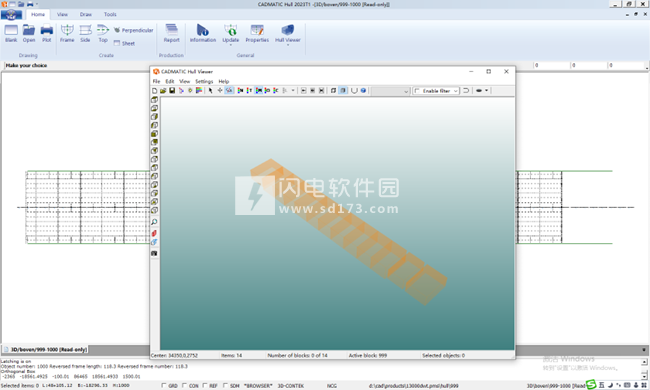The width and height of the screenshot is (650, 390).
Task: Toggle the REF checkbox in status bar
Action: point(205,385)
